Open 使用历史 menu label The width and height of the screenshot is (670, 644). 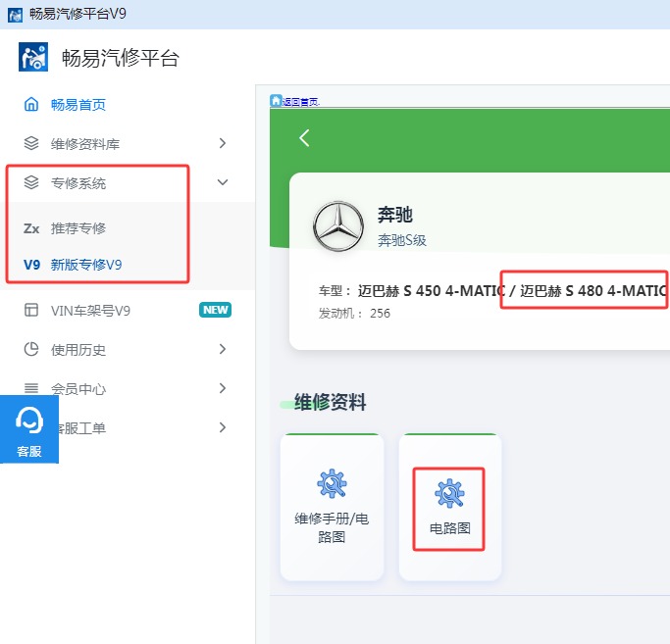(78, 350)
